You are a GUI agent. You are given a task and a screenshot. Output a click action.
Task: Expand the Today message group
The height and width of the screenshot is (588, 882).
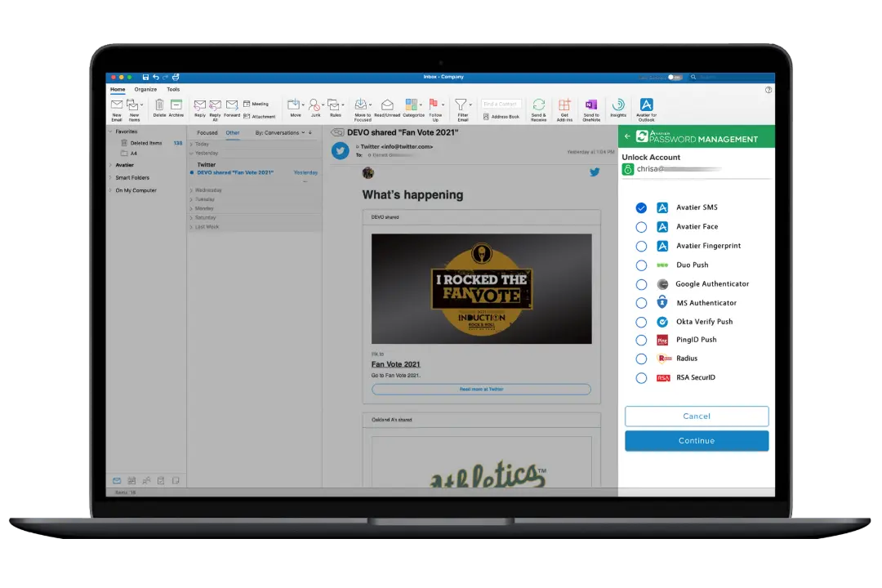point(192,144)
